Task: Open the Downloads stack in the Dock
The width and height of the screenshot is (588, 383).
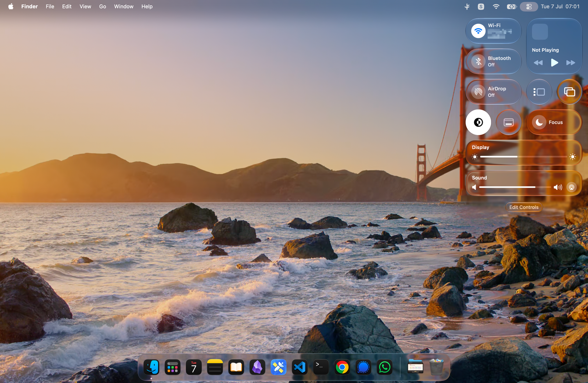Action: tap(416, 367)
